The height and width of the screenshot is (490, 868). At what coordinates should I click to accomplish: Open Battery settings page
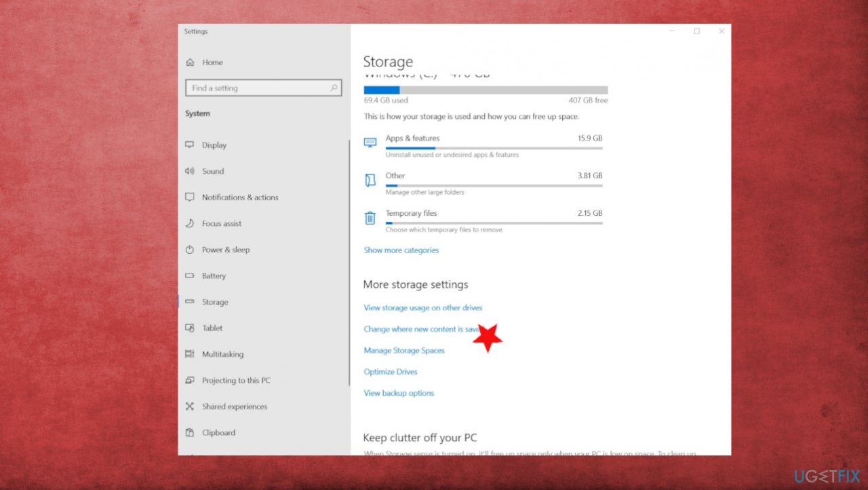point(214,276)
